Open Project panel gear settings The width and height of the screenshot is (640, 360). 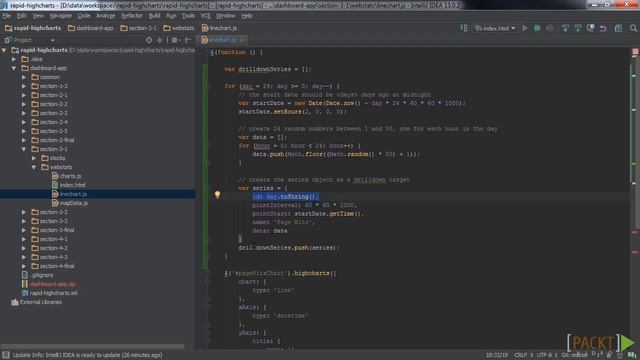click(175, 40)
